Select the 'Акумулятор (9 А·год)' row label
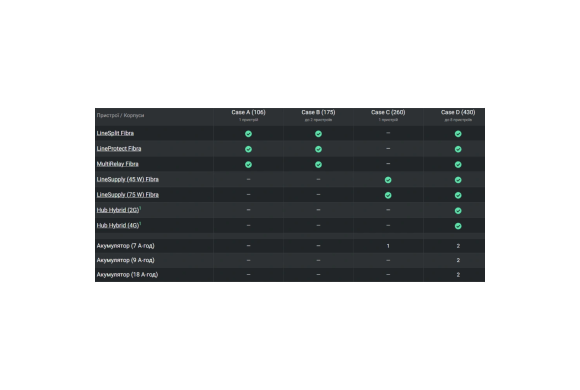 (125, 260)
